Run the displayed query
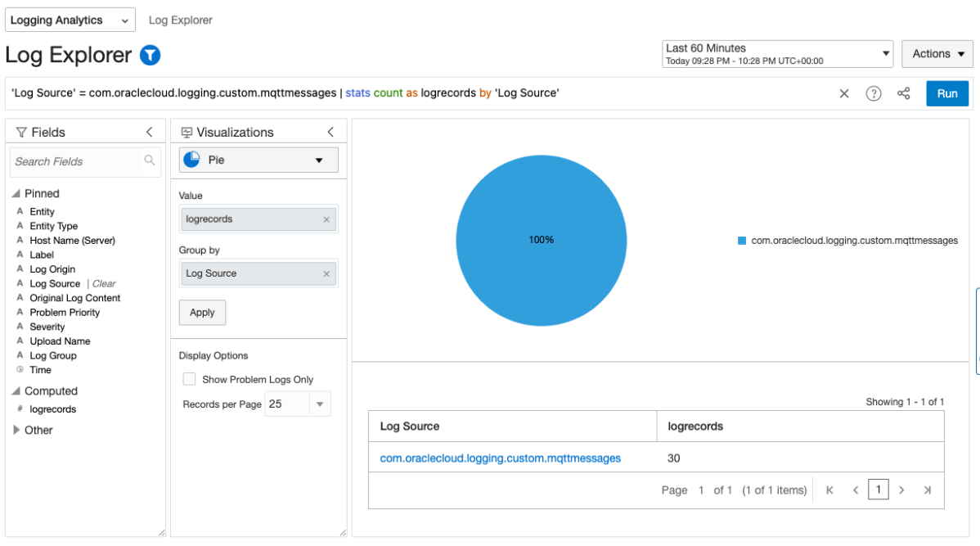Image resolution: width=980 pixels, height=546 pixels. click(x=947, y=93)
